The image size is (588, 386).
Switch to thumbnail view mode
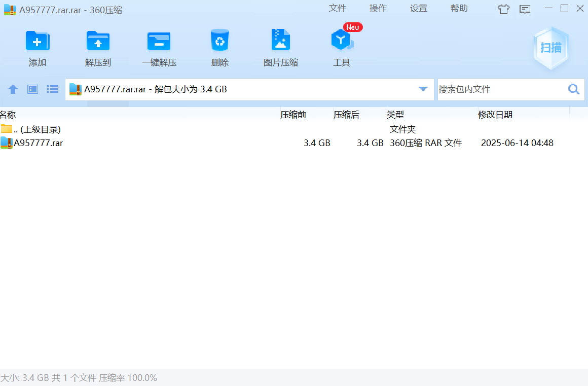(x=32, y=89)
